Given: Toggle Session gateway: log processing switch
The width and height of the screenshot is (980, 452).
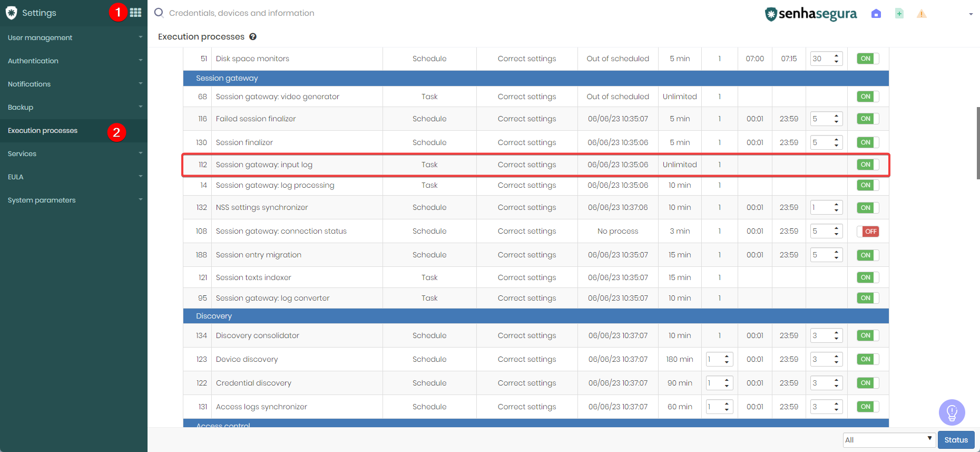Looking at the screenshot, I should pos(867,185).
